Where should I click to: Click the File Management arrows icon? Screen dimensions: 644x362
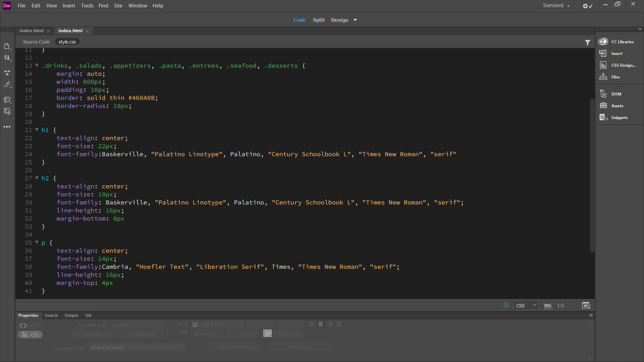7,58
